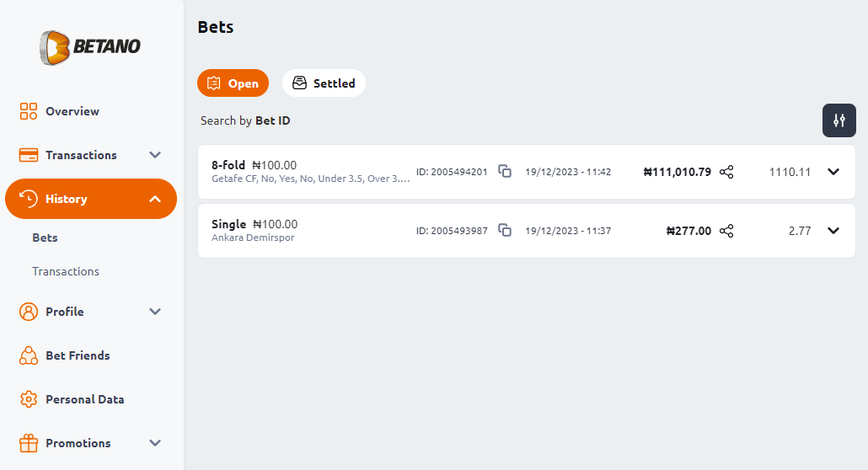Click the Bet Friends icon

point(29,355)
